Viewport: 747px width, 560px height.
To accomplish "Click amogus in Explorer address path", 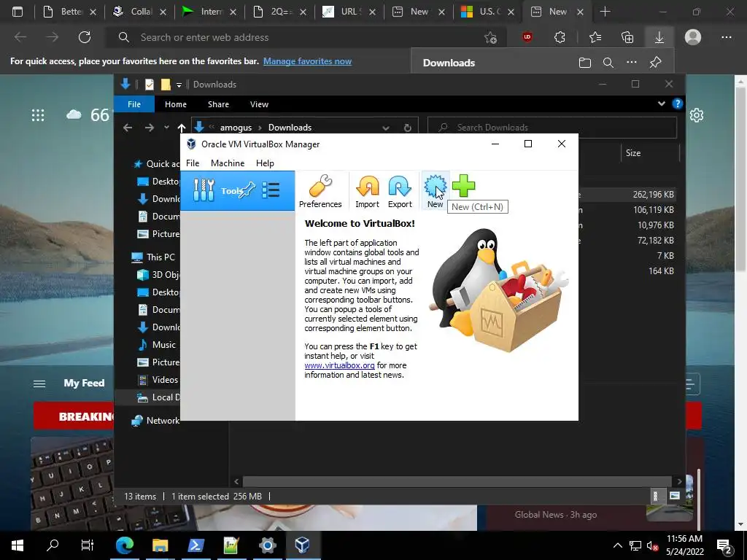I will (x=236, y=128).
